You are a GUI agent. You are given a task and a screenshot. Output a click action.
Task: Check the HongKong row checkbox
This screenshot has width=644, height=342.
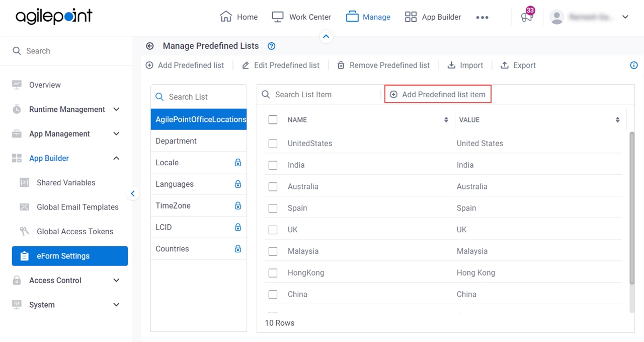(x=273, y=273)
